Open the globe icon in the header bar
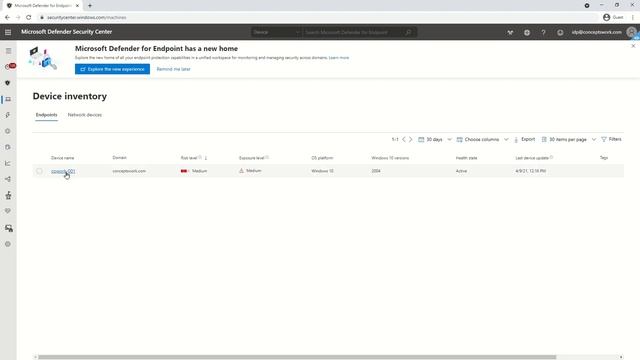 (x=527, y=32)
